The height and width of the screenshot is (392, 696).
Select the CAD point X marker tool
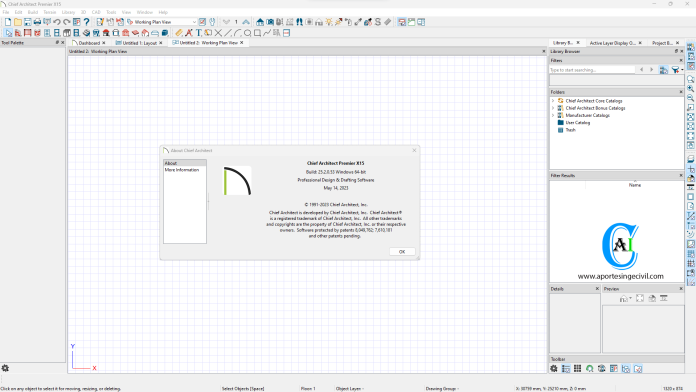218,33
